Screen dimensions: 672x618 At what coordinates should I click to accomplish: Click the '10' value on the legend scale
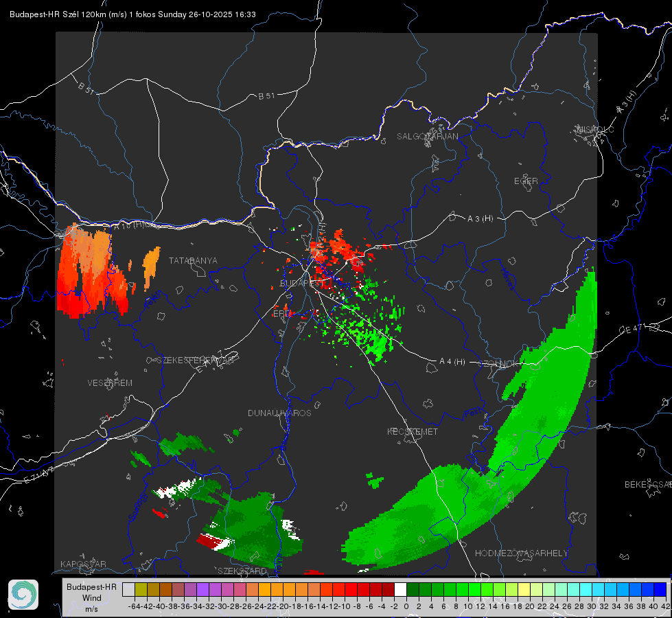point(468,606)
